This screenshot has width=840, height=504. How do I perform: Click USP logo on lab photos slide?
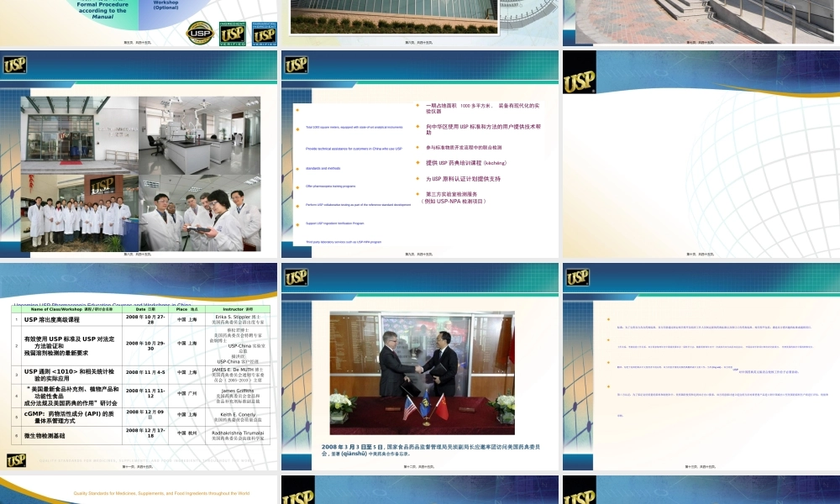[14, 65]
